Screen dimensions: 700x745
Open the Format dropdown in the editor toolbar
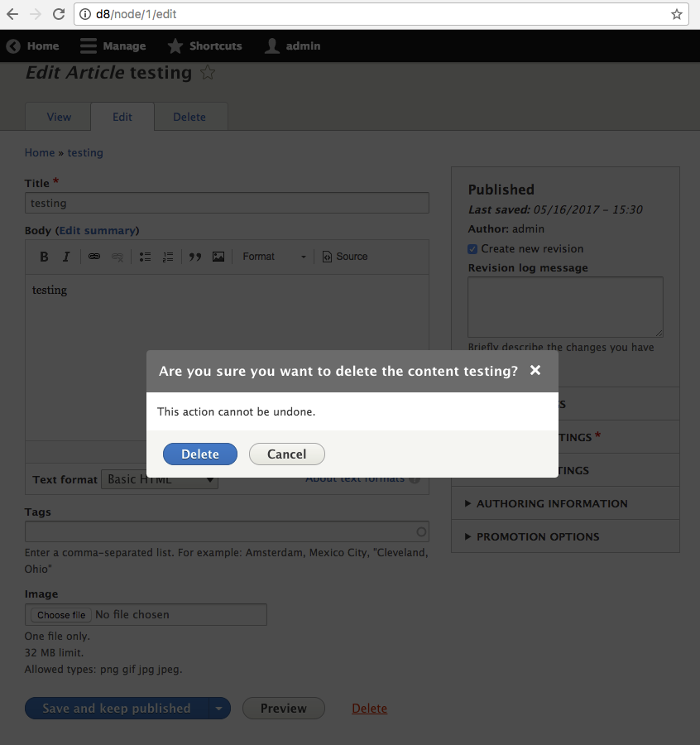tap(273, 257)
